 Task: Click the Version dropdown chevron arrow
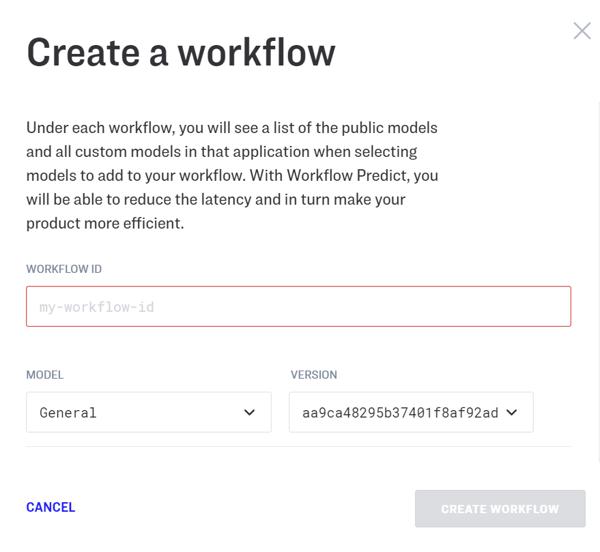[x=512, y=412]
